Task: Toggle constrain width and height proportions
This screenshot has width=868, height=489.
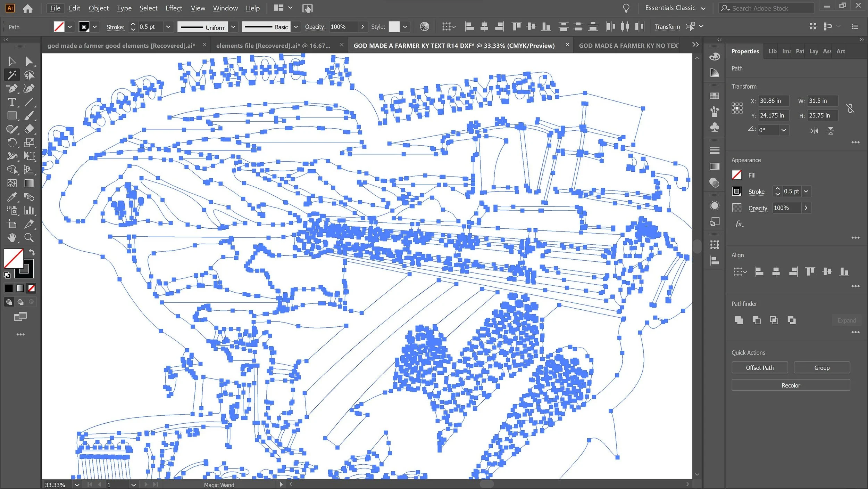Action: [850, 108]
